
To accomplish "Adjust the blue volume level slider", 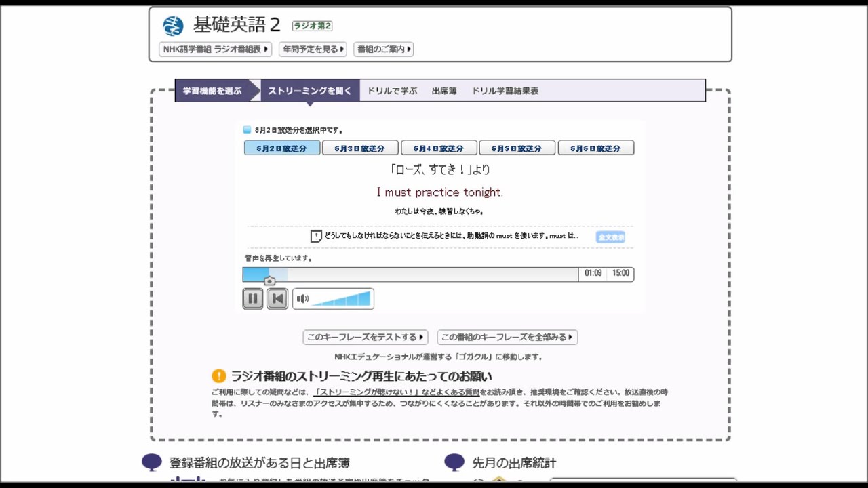I will [x=341, y=299].
